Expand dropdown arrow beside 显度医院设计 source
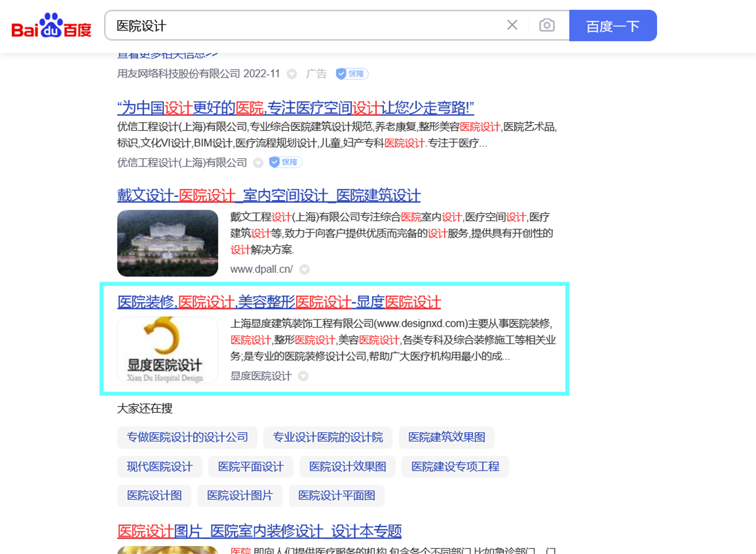This screenshot has width=756, height=554. pos(303,376)
